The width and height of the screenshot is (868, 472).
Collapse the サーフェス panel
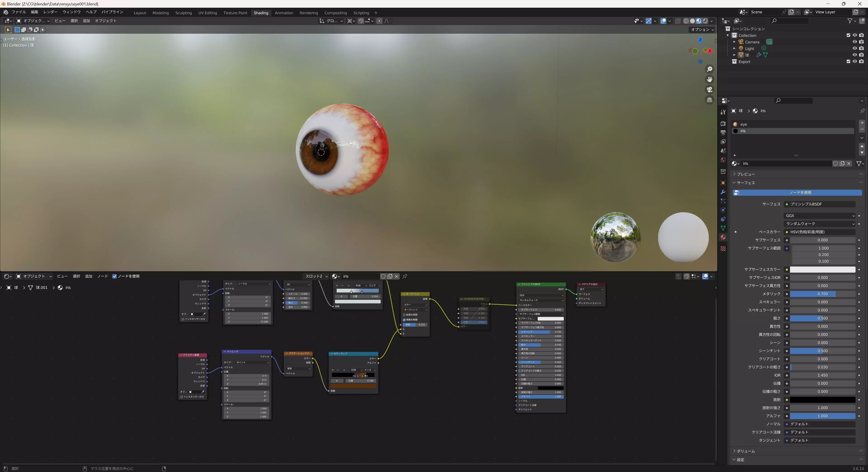point(746,183)
